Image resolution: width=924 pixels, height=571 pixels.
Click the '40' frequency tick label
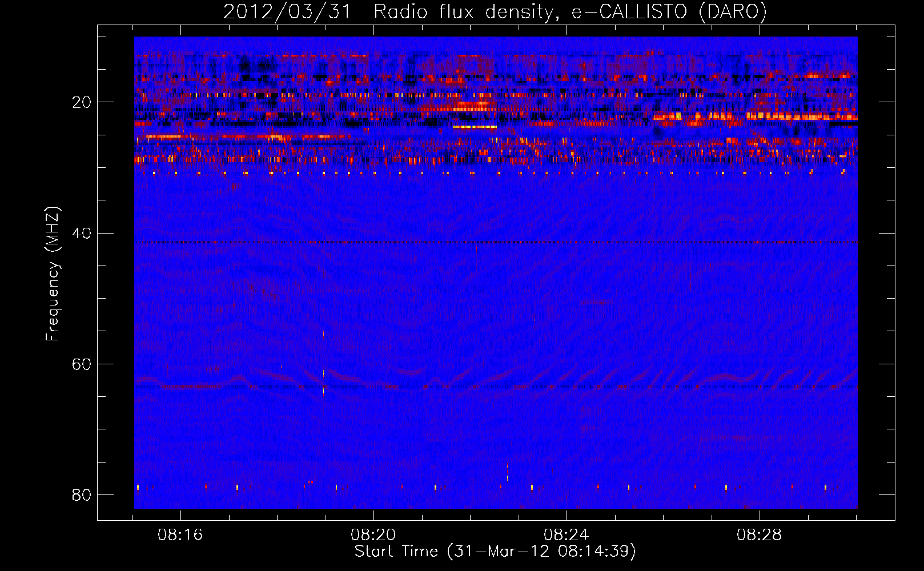click(82, 233)
